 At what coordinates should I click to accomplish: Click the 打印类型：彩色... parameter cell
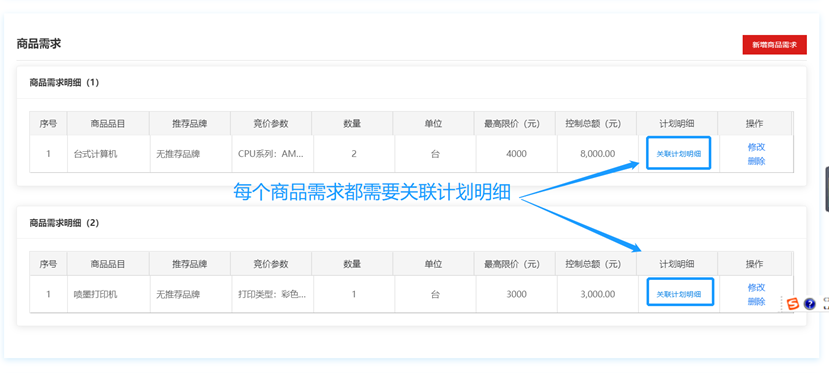(x=272, y=294)
